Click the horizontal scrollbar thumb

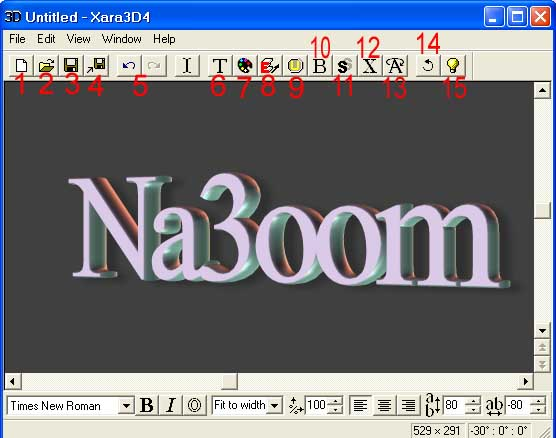(229, 382)
